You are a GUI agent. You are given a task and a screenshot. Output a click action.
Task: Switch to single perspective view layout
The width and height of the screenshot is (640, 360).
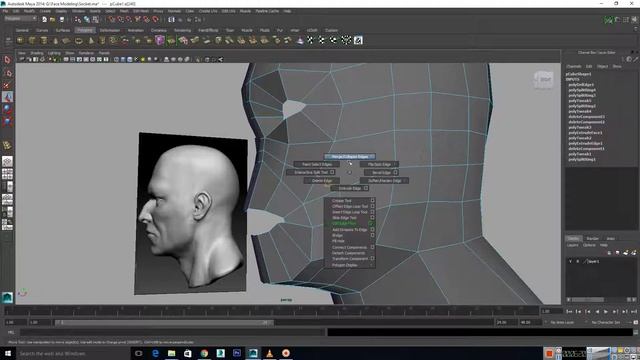coord(7,161)
